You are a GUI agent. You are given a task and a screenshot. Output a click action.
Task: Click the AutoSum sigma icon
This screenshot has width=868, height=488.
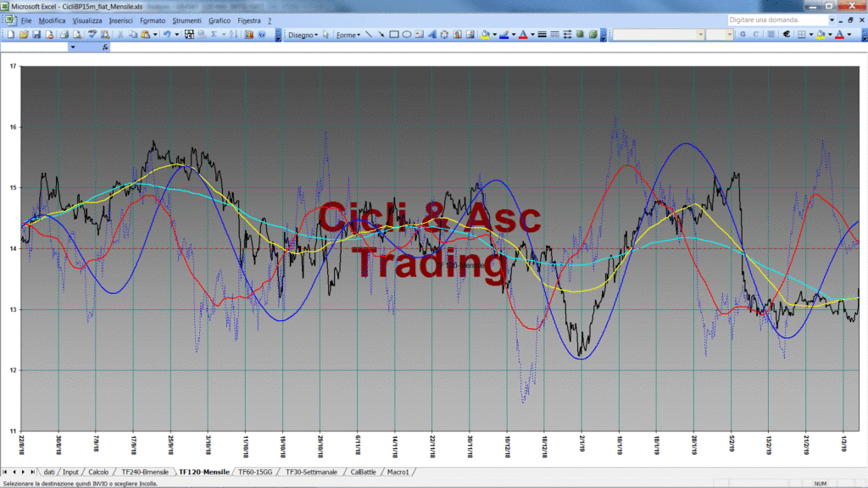coord(214,34)
